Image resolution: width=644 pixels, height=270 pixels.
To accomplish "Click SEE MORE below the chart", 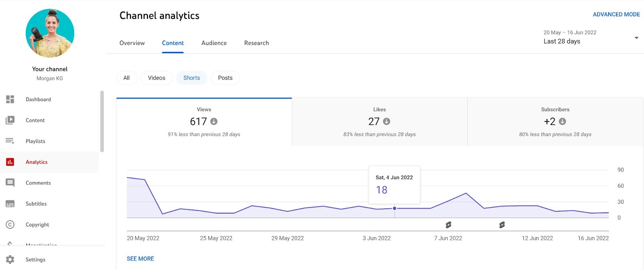I will click(140, 259).
